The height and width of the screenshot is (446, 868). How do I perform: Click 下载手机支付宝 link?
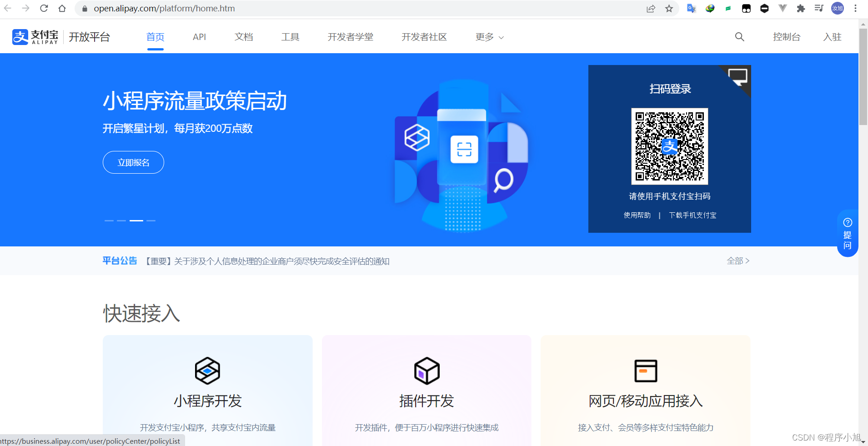(692, 215)
